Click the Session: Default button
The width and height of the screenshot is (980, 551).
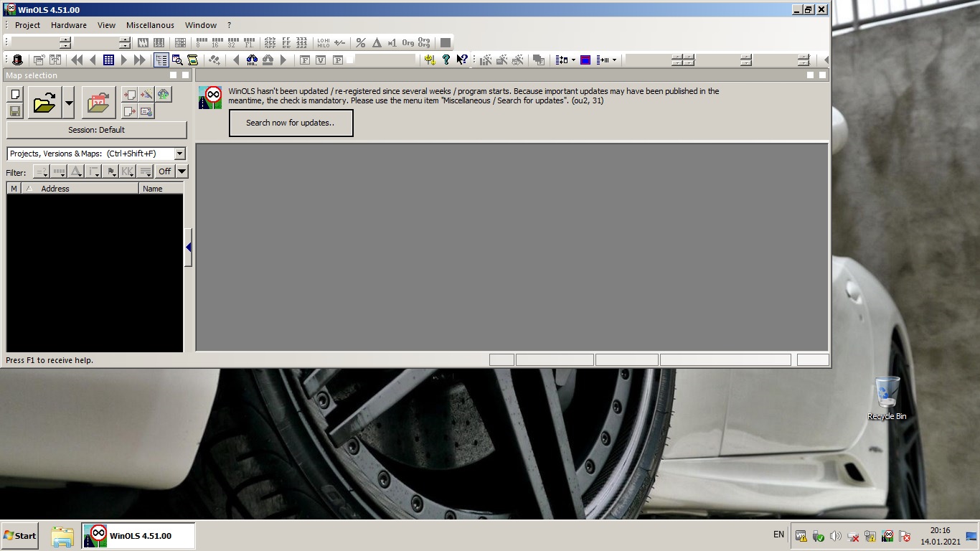pos(97,130)
